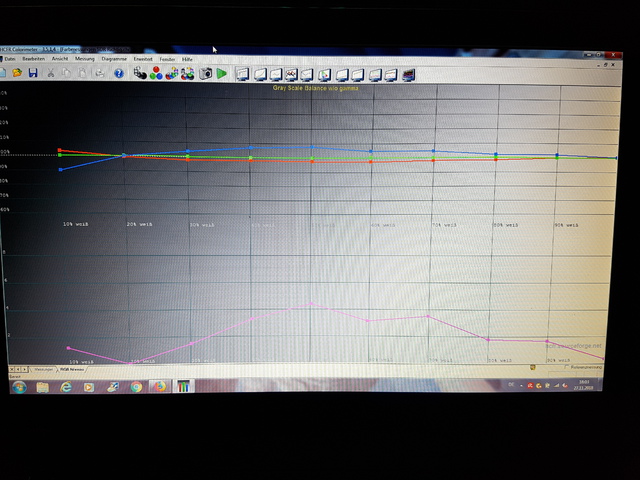Viewport: 640px width, 480px height.
Task: Open the Ansicht menu
Action: point(60,59)
